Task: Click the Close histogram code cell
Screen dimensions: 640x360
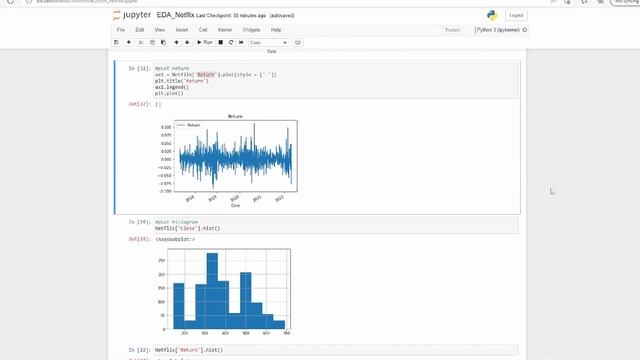Action: tap(336, 225)
